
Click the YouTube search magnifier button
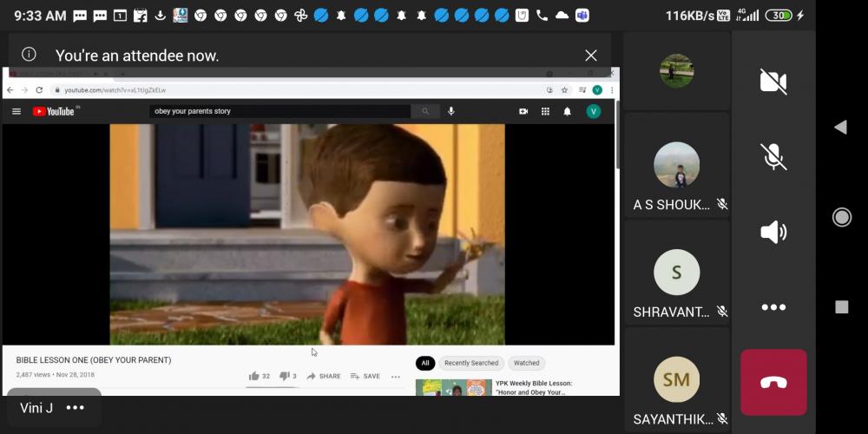425,111
